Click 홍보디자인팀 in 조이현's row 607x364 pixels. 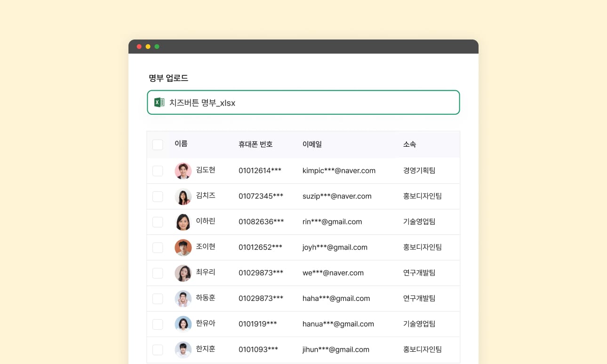click(423, 247)
